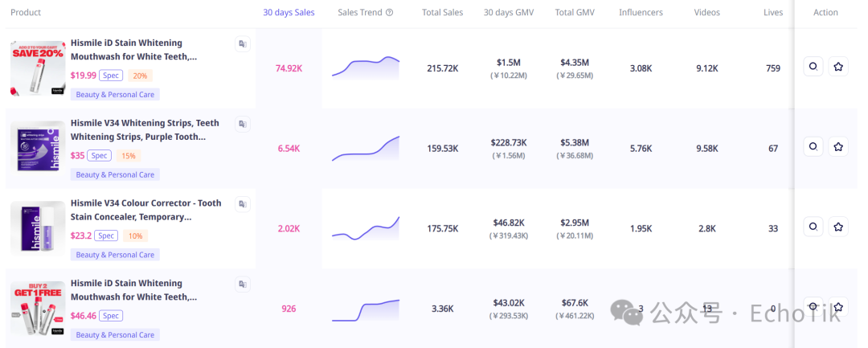The height and width of the screenshot is (348, 868).
Task: Click the $67.6K total GMV value
Action: (575, 303)
